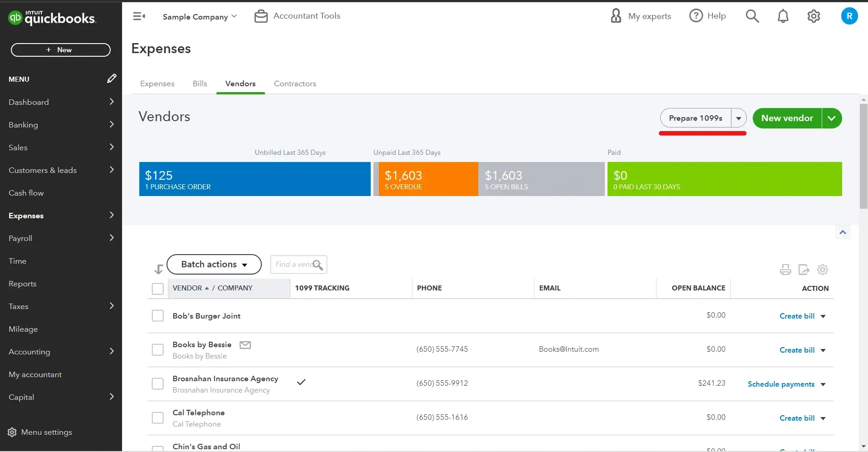Expand Dashboard submenu arrow

[x=112, y=102]
